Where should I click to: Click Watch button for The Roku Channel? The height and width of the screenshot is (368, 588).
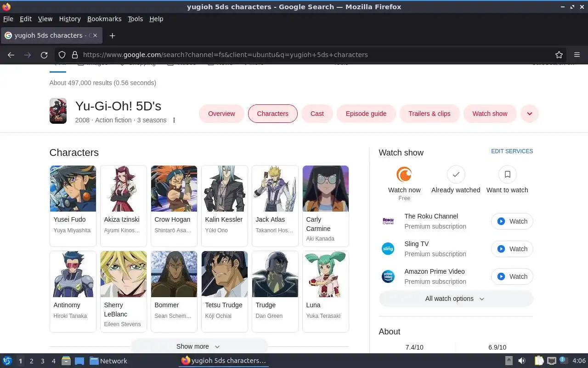point(512,221)
